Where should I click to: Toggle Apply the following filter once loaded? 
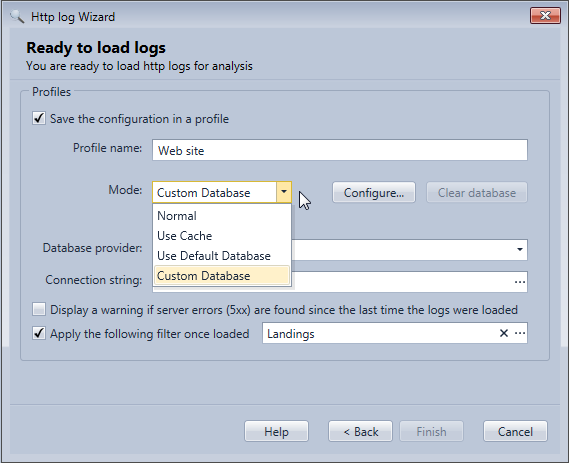pyautogui.click(x=39, y=333)
